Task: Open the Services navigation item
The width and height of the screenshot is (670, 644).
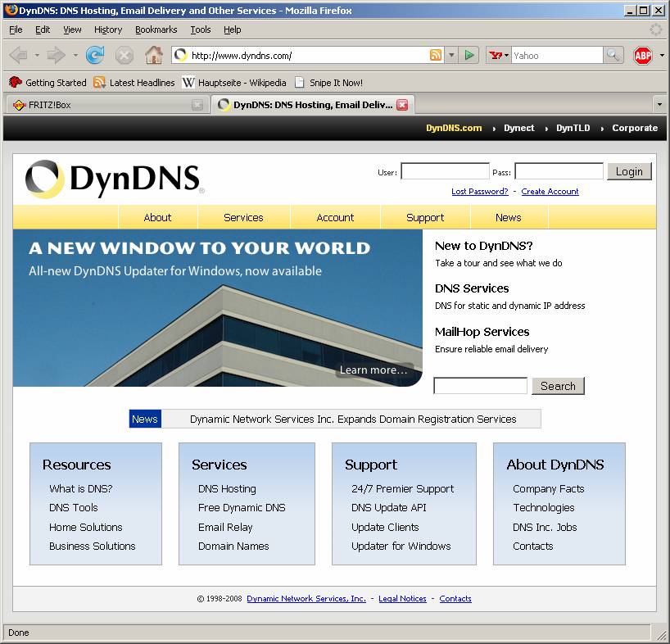Action: click(243, 217)
